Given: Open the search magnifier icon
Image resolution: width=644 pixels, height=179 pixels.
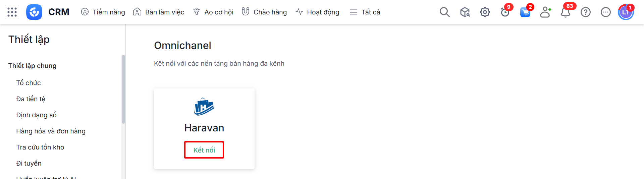Looking at the screenshot, I should [444, 12].
